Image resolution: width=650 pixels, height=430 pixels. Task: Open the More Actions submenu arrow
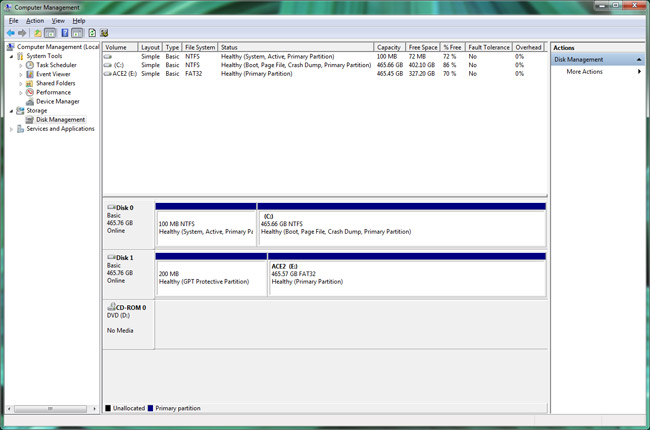point(639,72)
